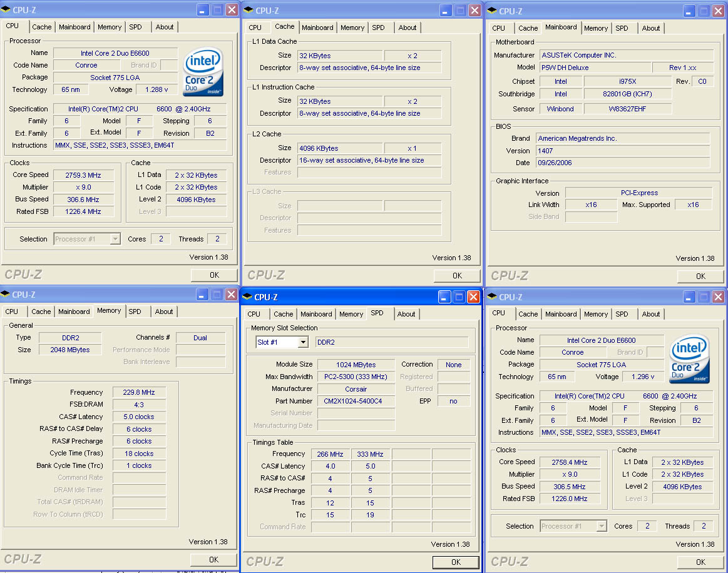This screenshot has width=728, height=573.
Task: Click the 2758.4 MHz core speed value
Action: pos(570,462)
